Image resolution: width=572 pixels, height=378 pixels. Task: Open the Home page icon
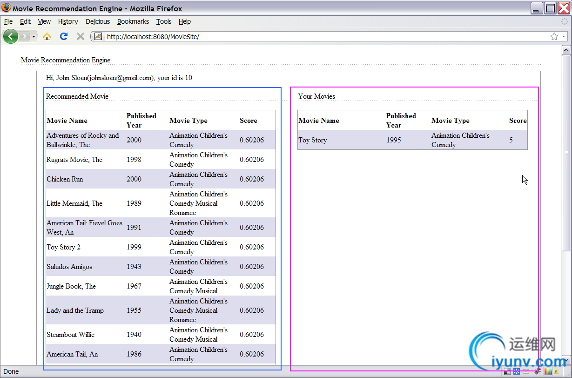click(x=47, y=36)
